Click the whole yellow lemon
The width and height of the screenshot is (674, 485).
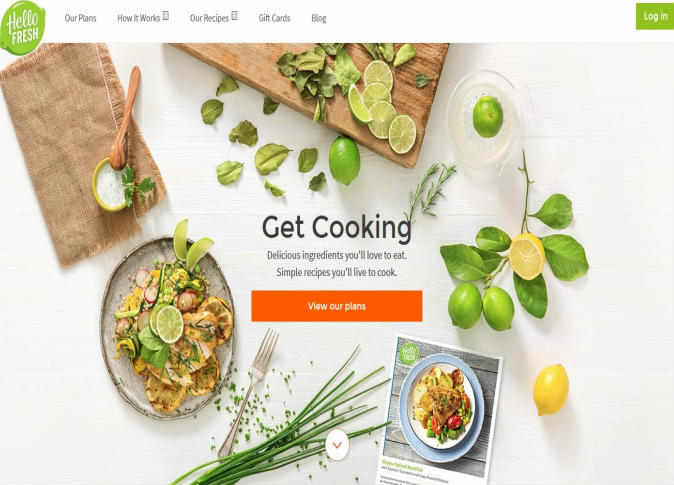coord(551,390)
